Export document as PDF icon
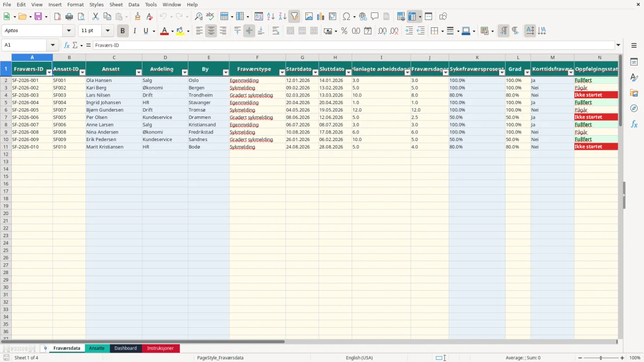This screenshot has width=644, height=362. click(57, 17)
